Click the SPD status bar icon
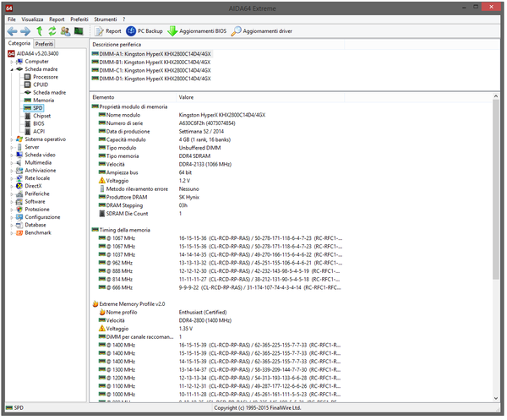Viewport: 507px width, 420px height. tap(9, 408)
